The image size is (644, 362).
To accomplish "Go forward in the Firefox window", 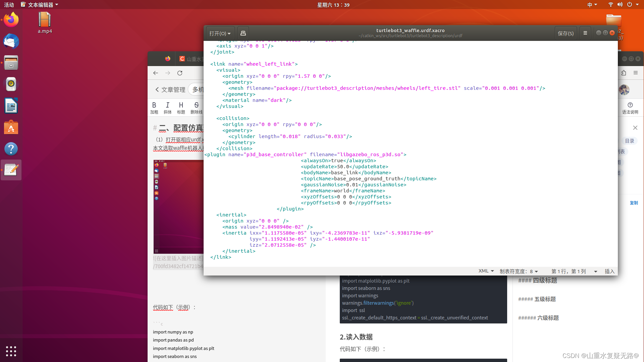I will point(168,73).
